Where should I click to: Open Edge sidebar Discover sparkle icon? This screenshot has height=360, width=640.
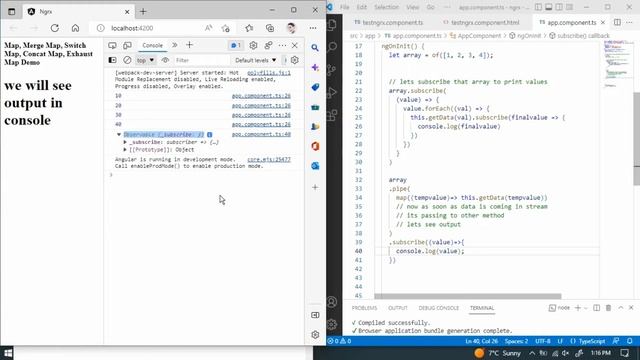click(x=315, y=67)
